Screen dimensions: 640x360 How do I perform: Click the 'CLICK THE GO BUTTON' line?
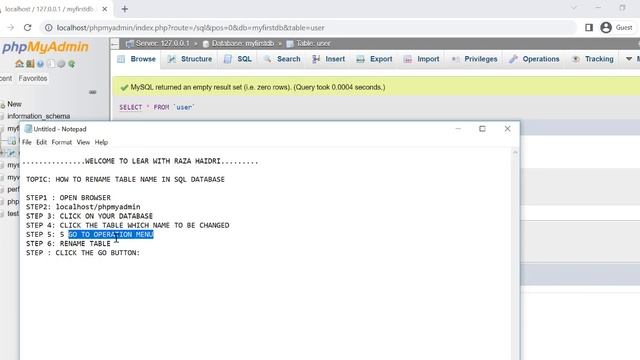pos(83,253)
